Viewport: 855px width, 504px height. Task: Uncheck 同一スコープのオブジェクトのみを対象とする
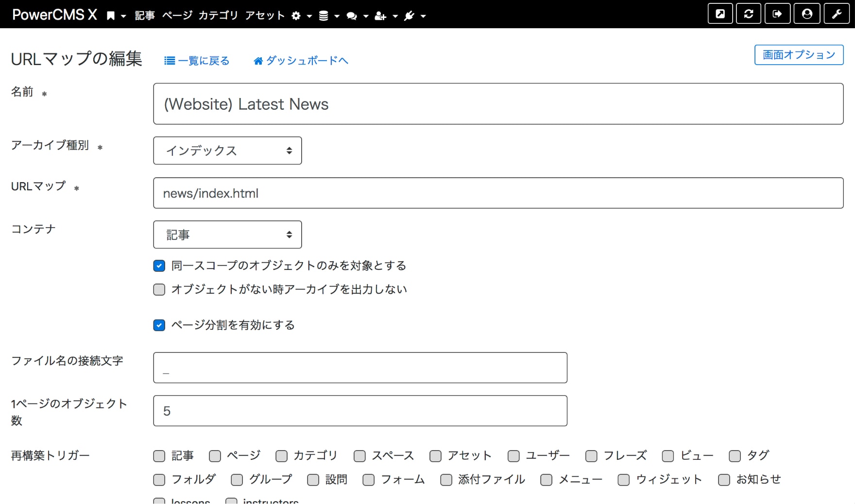tap(159, 266)
